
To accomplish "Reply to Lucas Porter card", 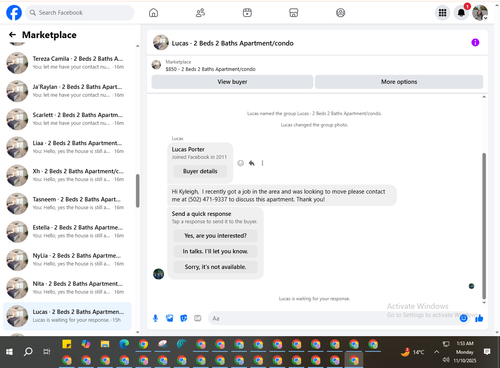I will click(x=252, y=163).
